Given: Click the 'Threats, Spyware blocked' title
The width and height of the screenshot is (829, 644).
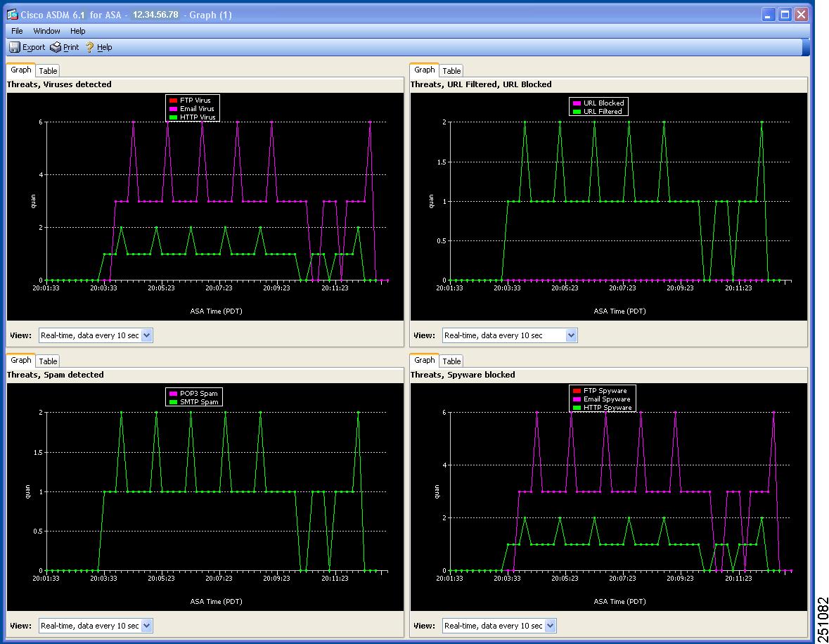Looking at the screenshot, I should 463,374.
